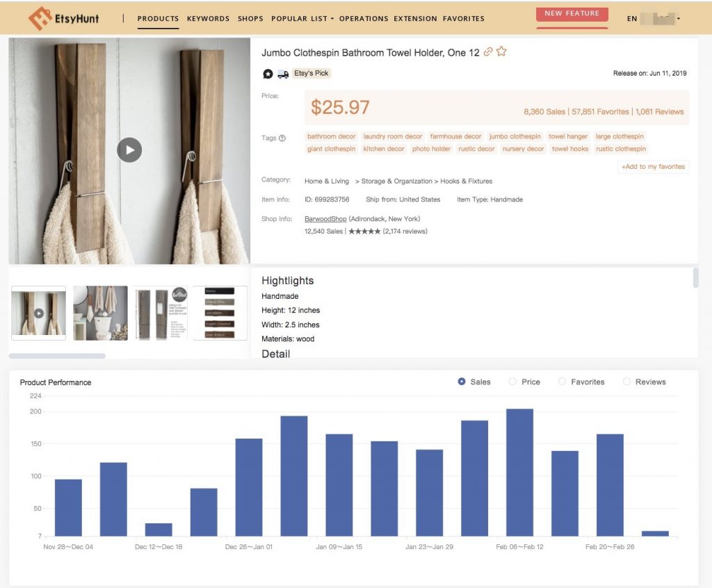Select the Favorites chart radio button
This screenshot has height=588, width=712.
[562, 382]
